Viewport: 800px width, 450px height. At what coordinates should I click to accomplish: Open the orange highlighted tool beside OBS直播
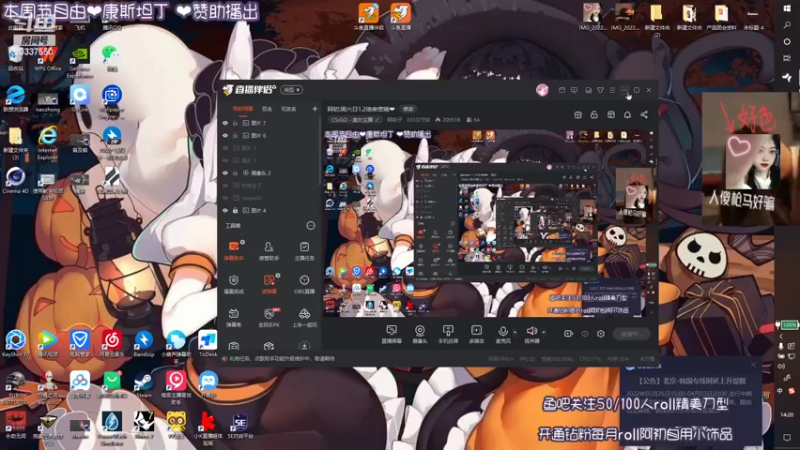[x=269, y=284]
